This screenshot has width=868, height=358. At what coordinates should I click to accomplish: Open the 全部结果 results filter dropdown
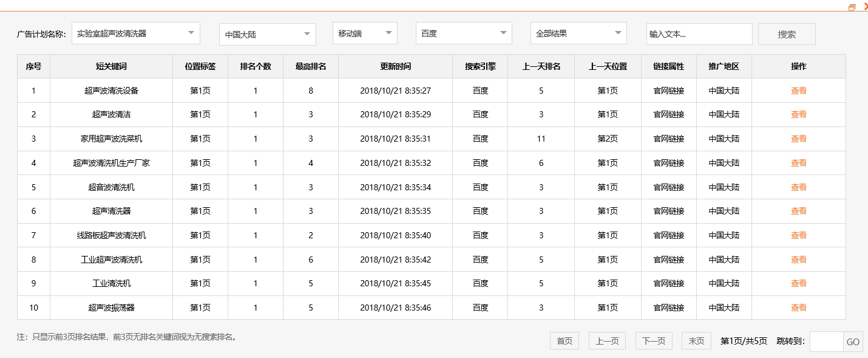[578, 33]
